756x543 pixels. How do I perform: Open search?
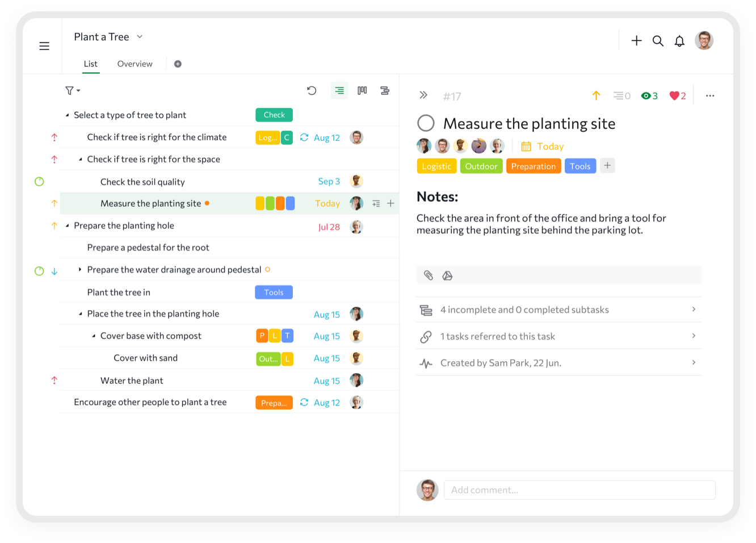click(658, 40)
